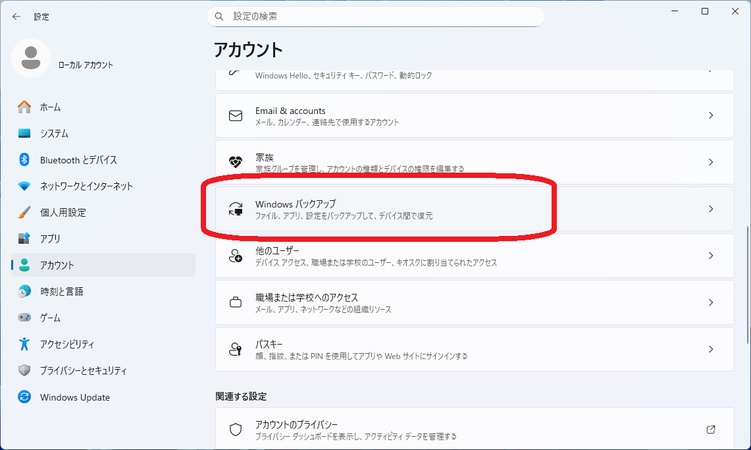Expand 職場または学校へのアクセス row chevron
The image size is (751, 450).
coord(711,303)
